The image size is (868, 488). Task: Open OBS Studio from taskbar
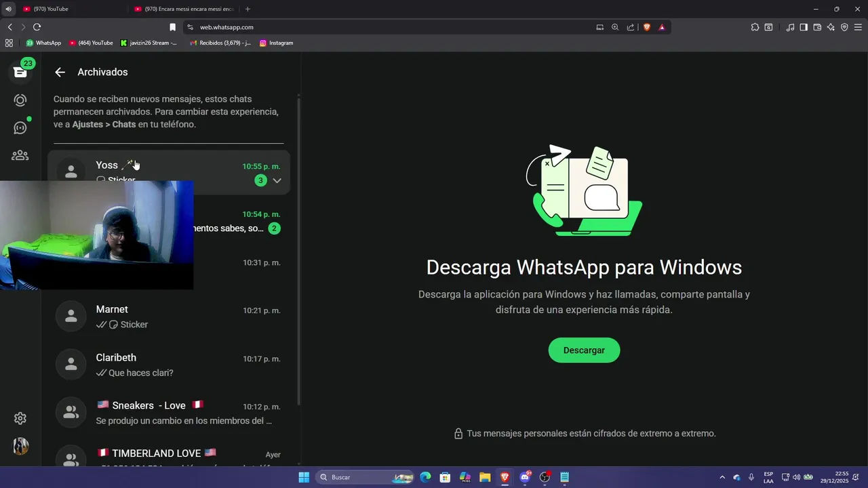tap(545, 477)
